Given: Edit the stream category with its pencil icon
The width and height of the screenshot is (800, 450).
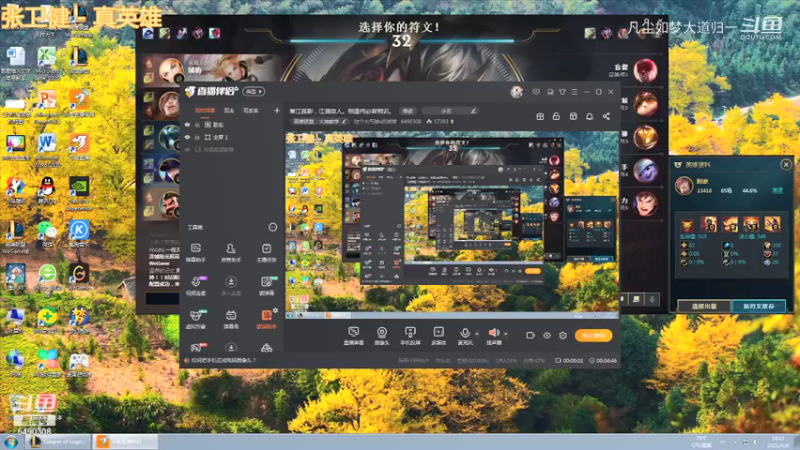Looking at the screenshot, I should point(344,121).
